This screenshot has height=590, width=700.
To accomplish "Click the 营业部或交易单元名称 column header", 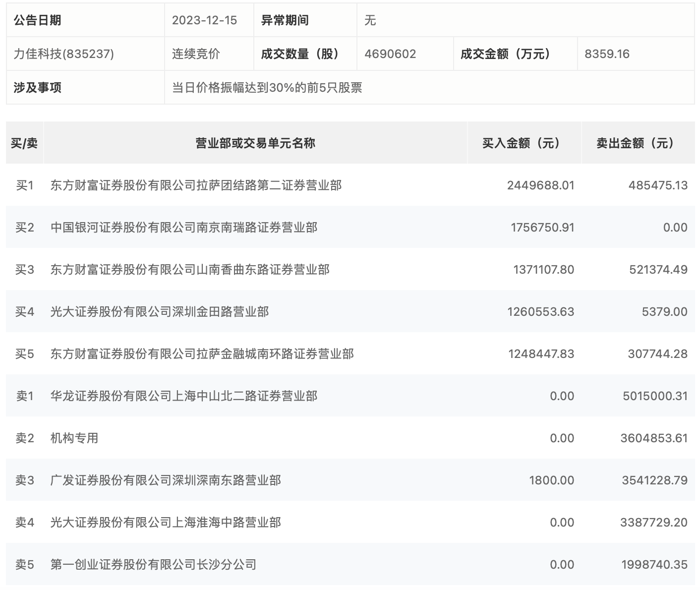I will (255, 143).
